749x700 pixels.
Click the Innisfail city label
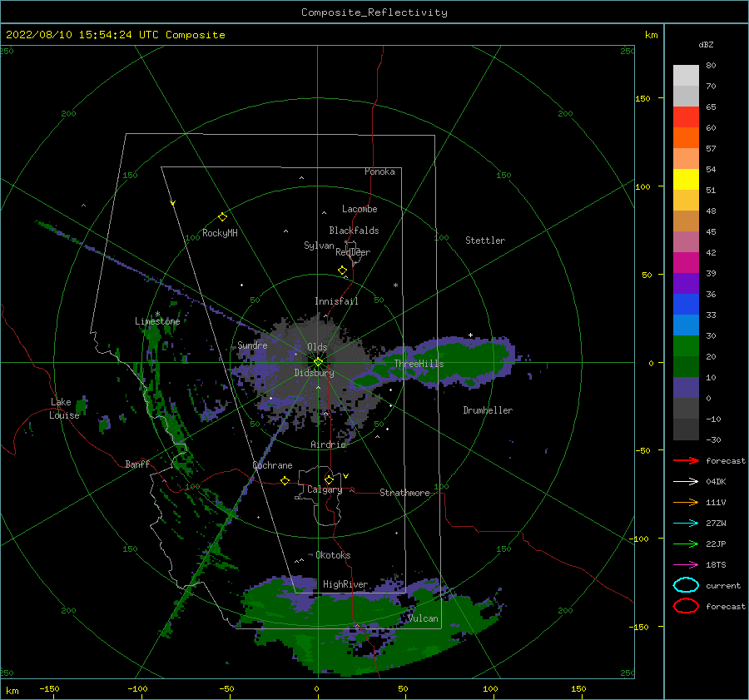pos(336,301)
